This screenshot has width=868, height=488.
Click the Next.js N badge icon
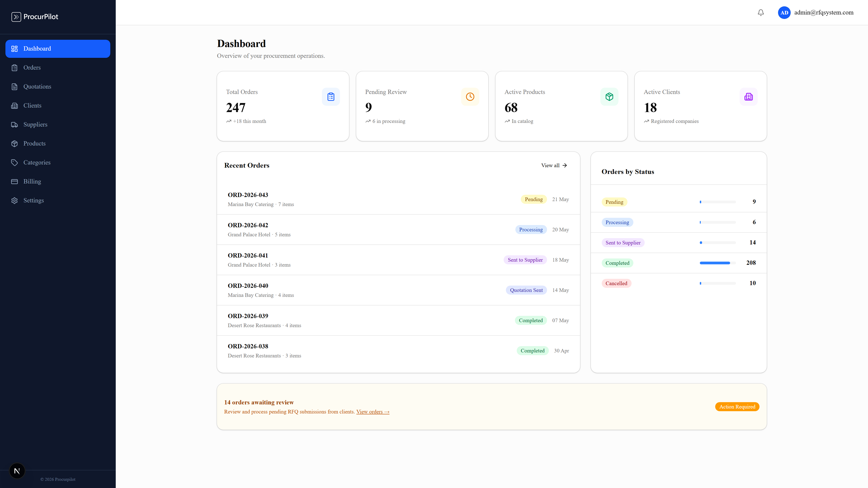(17, 471)
